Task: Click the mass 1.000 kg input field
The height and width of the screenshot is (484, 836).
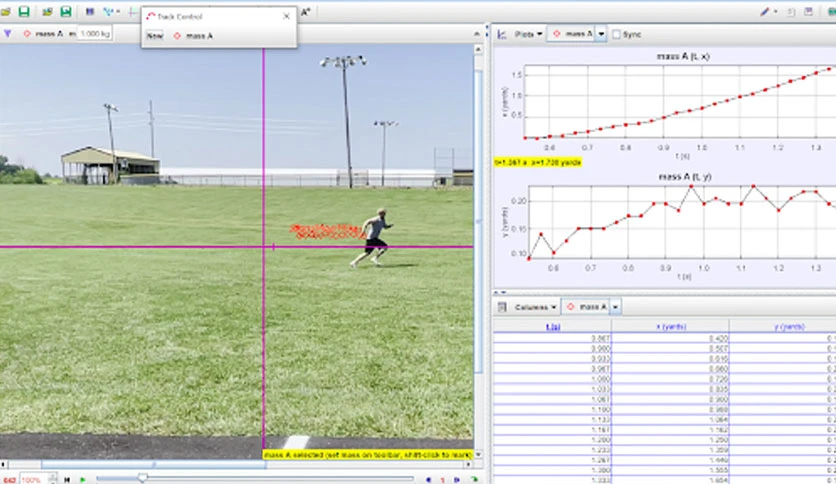Action: pyautogui.click(x=94, y=34)
